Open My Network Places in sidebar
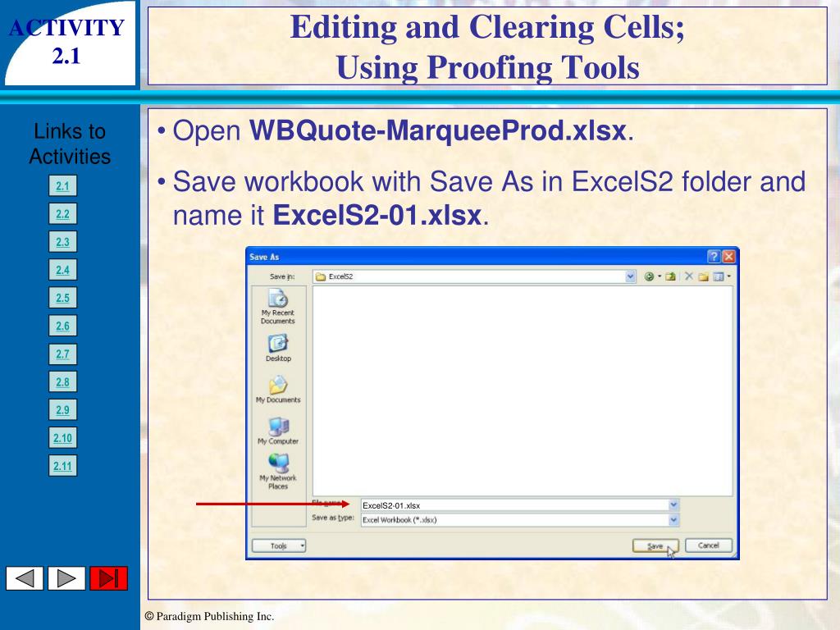Screen dimensions: 840x630 [278, 471]
